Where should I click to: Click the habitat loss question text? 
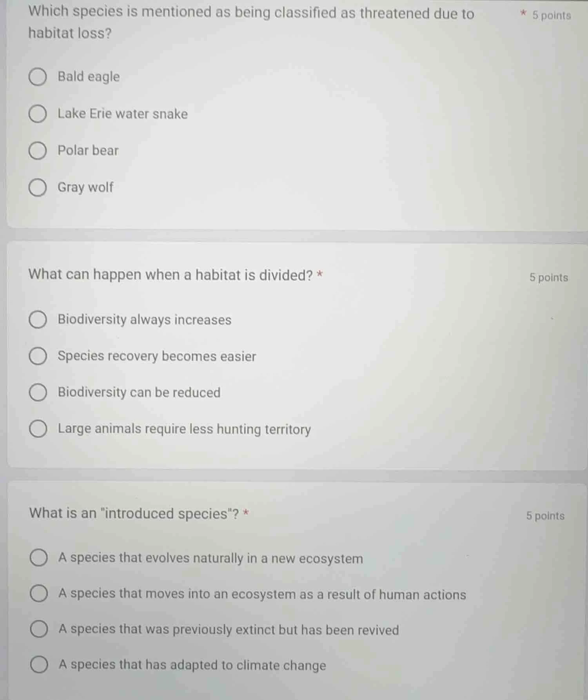(x=251, y=22)
